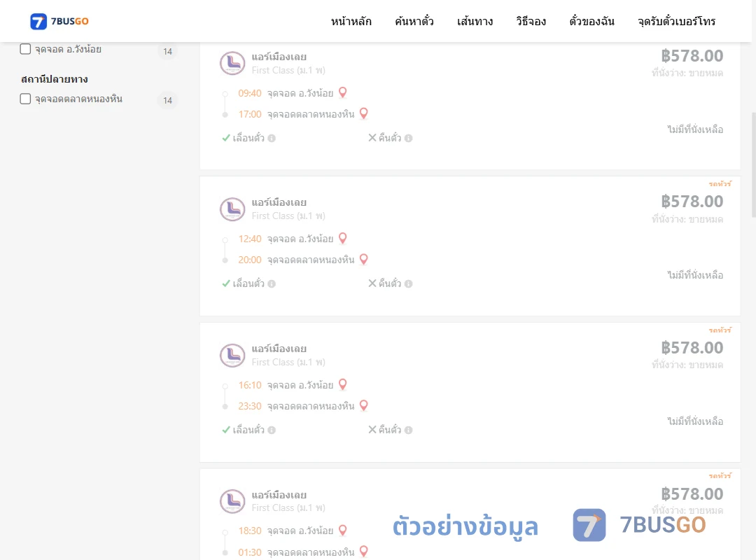Click ฿578.00 price on the 09:40 trip
This screenshot has height=560, width=756.
(692, 56)
